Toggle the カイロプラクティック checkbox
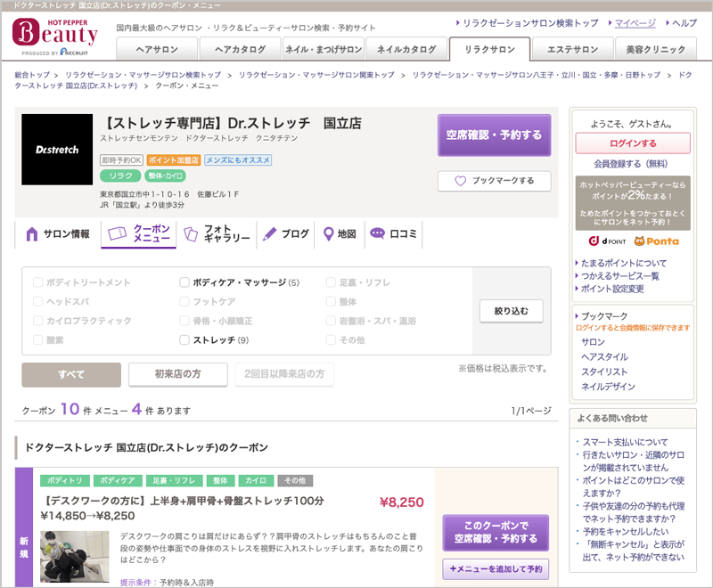This screenshot has height=588, width=713. [37, 321]
